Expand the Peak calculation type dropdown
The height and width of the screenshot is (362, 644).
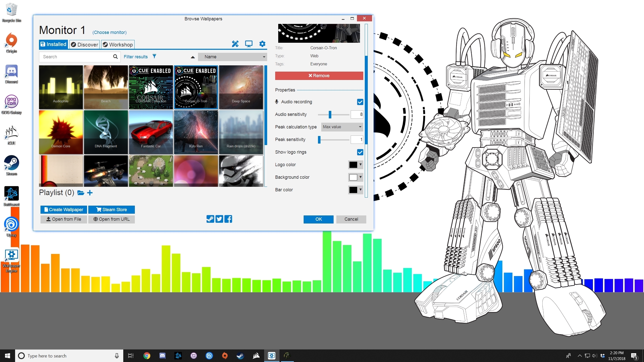click(x=342, y=127)
